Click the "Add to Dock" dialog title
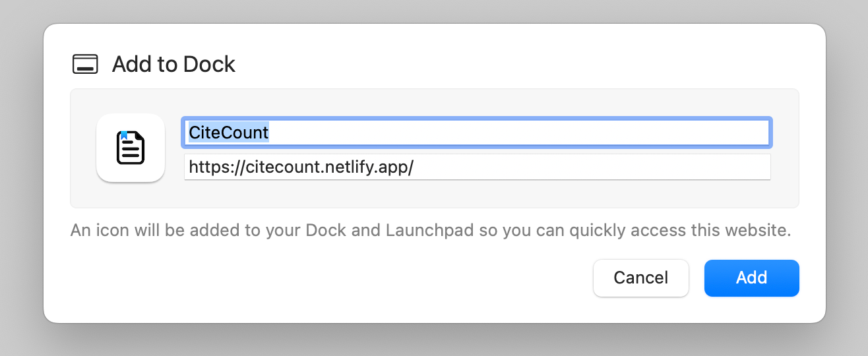Screen dimensions: 868x356 (x=173, y=65)
